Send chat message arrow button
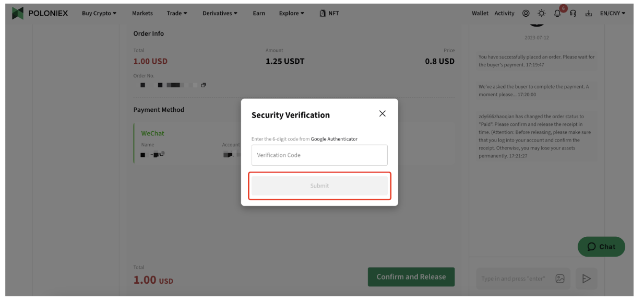644x300 pixels. [x=587, y=279]
